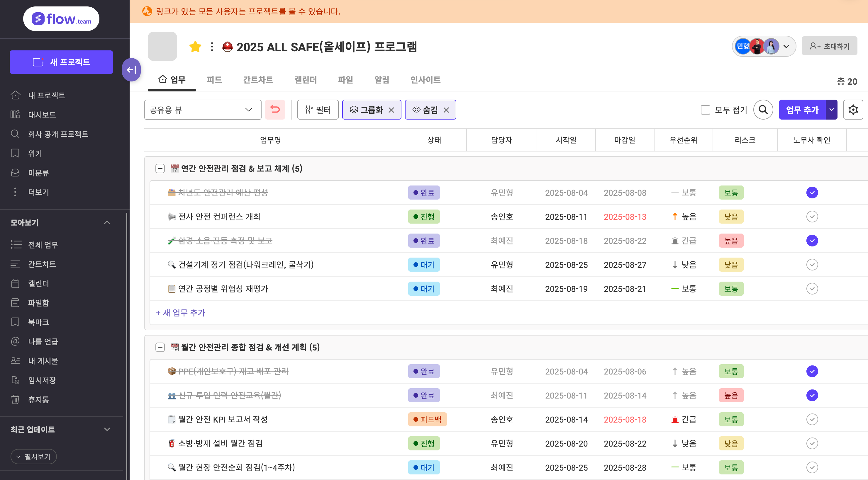This screenshot has height=480, width=868.
Task: Click 낮음 risk badge for 건설기계 정기 점검
Action: (731, 265)
